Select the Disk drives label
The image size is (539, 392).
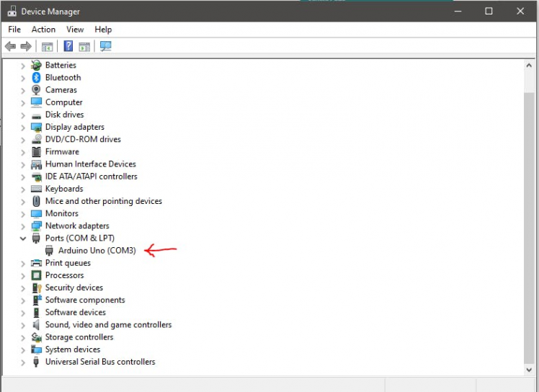coord(65,115)
